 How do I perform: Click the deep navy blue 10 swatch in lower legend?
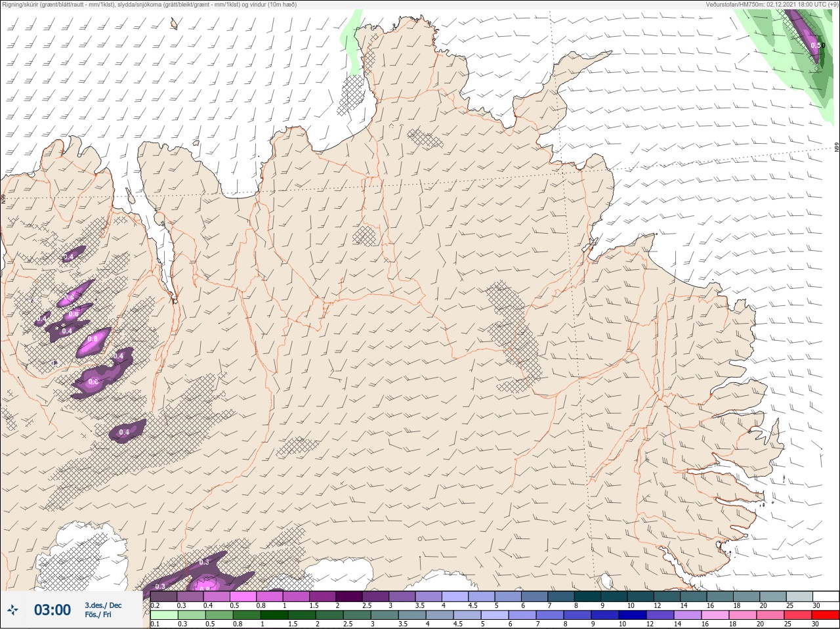click(633, 615)
